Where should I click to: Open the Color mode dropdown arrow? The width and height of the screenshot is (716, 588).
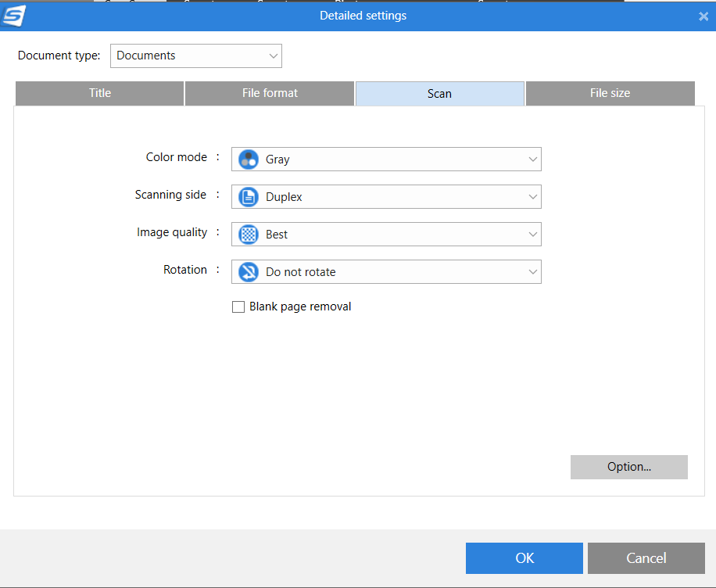click(532, 160)
